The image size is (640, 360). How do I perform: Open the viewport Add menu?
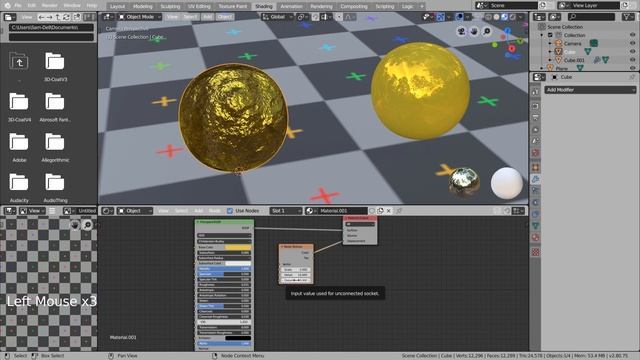pyautogui.click(x=207, y=17)
